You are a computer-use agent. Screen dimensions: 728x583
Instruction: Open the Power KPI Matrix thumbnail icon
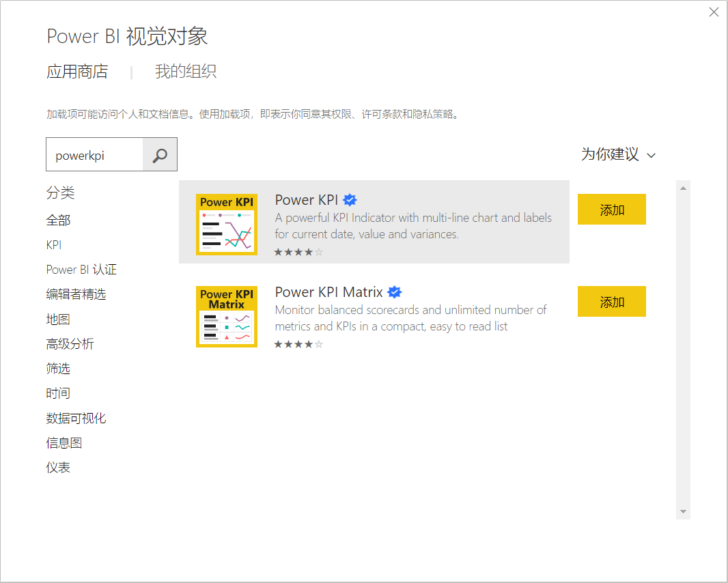pos(227,316)
